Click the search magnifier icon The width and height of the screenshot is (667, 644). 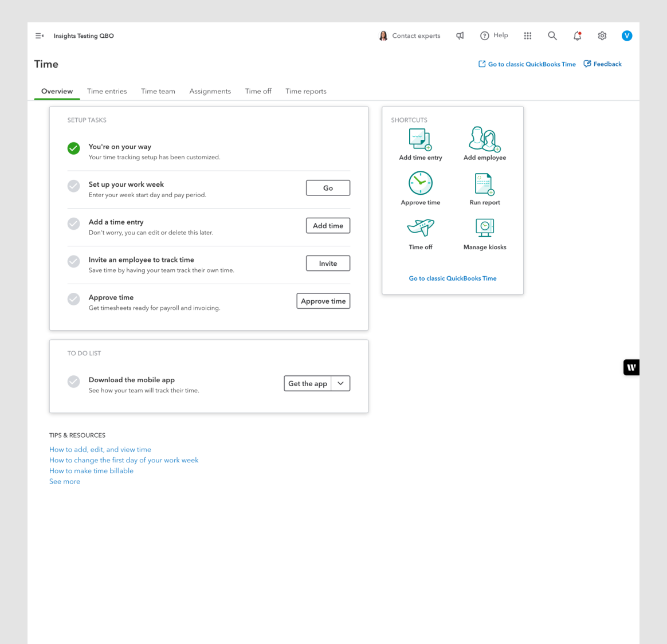point(552,36)
